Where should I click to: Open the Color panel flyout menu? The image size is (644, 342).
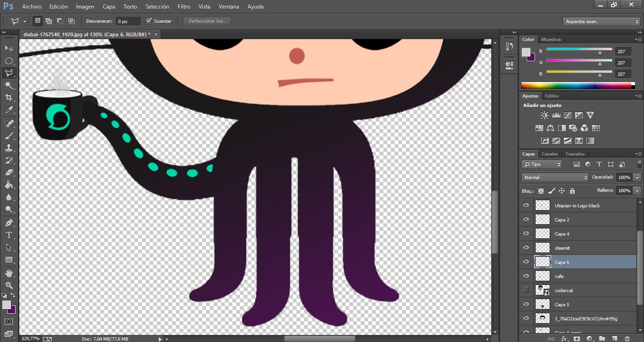pos(638,40)
